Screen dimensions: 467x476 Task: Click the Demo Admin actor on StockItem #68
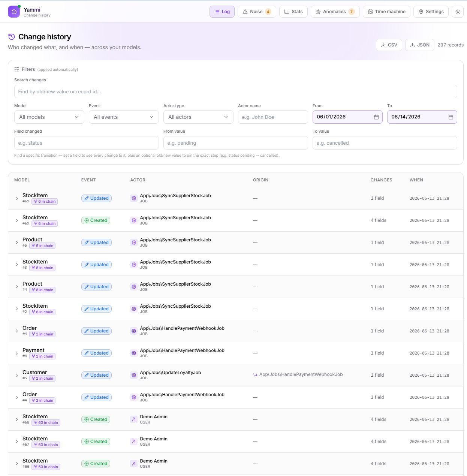154,417
